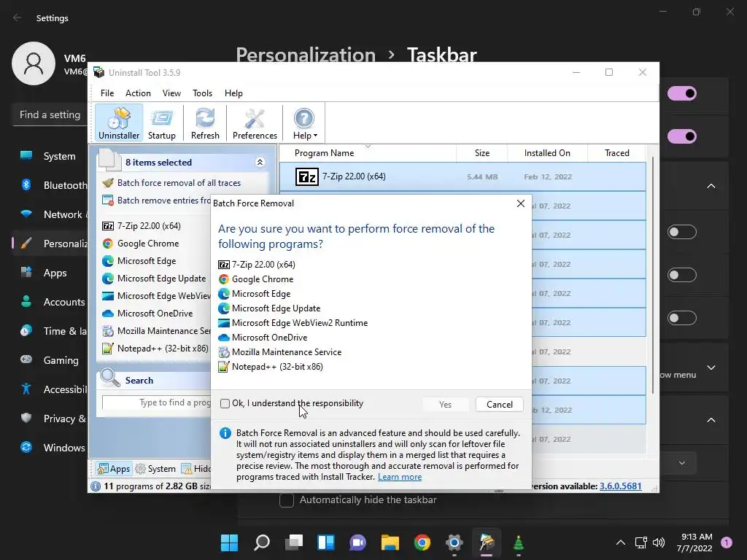Switch to the System tab
Viewport: 747px width, 560px height.
tap(156, 469)
